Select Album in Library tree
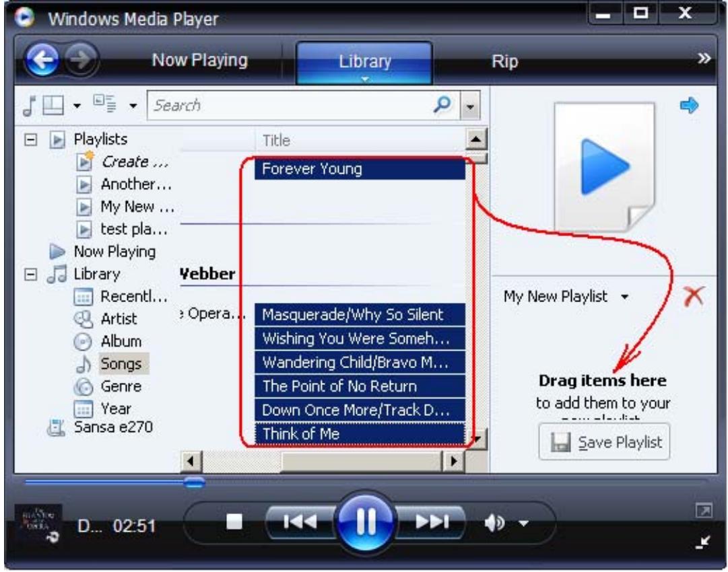Image resolution: width=728 pixels, height=572 pixels. point(108,341)
